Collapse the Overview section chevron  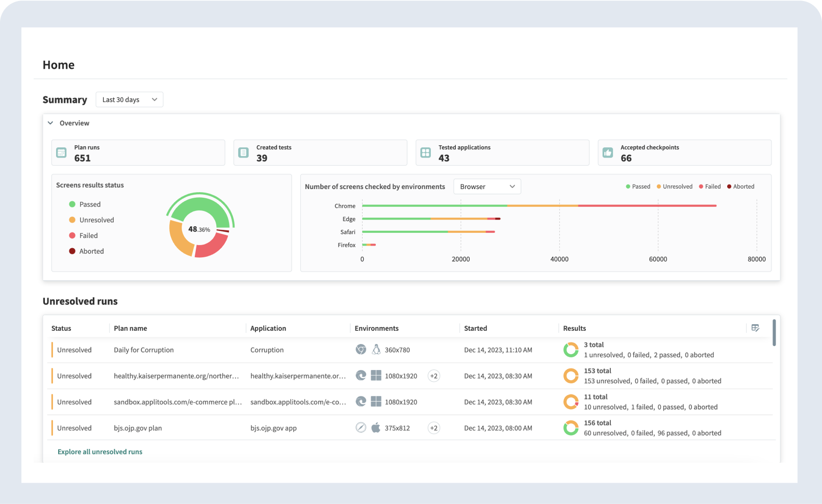pyautogui.click(x=50, y=123)
